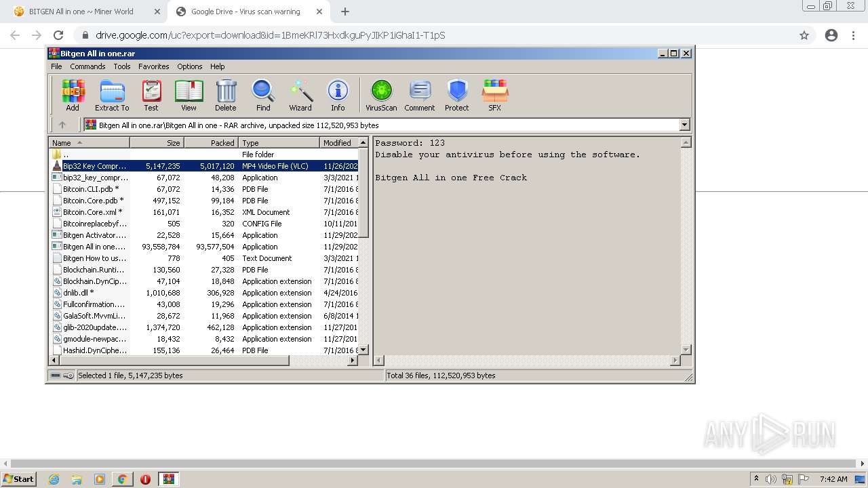Bookmark this page with star icon
The width and height of the screenshot is (868, 488).
pos(804,35)
